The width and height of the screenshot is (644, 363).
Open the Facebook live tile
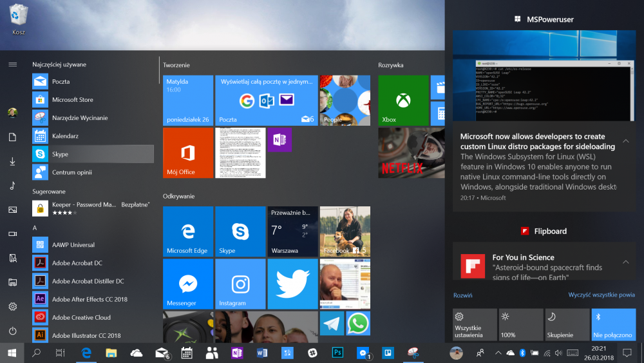(345, 231)
